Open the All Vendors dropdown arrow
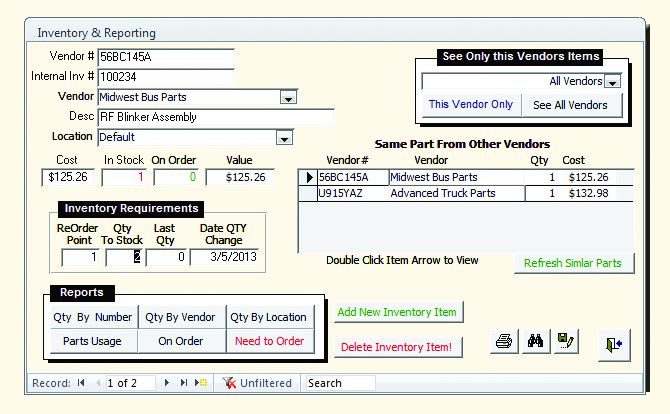Screen dimensions: 670x414 pos(613,81)
